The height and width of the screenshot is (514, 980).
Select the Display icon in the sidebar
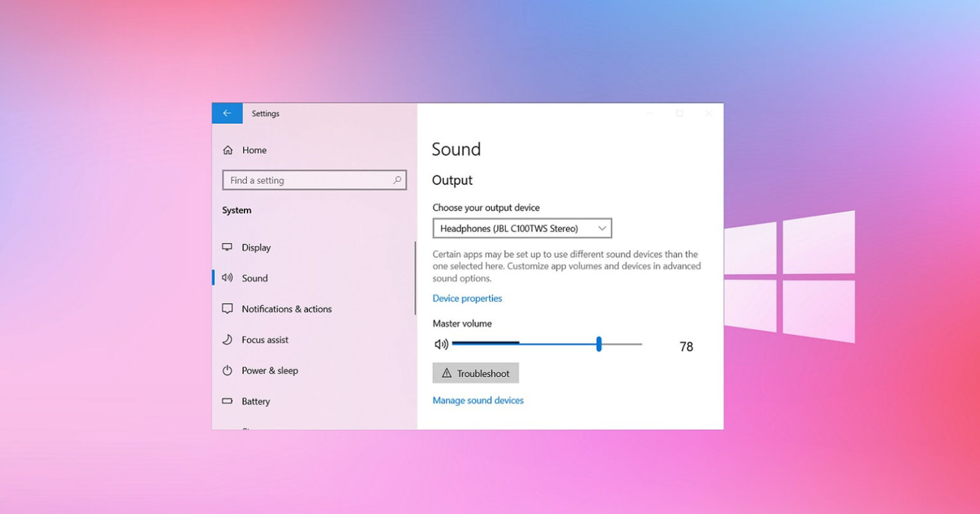pyautogui.click(x=228, y=247)
